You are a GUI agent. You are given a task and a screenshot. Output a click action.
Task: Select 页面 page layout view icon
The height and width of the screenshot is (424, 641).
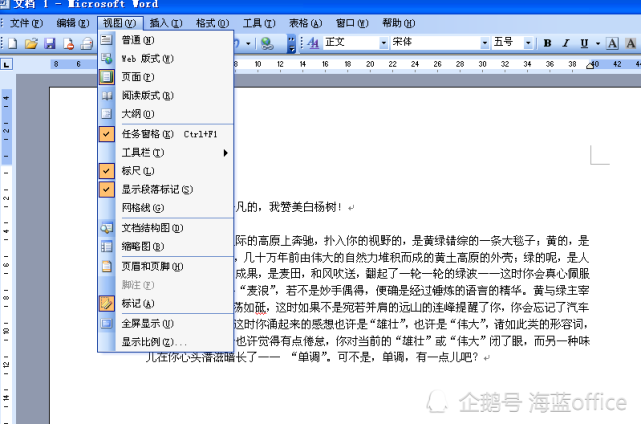[x=106, y=77]
